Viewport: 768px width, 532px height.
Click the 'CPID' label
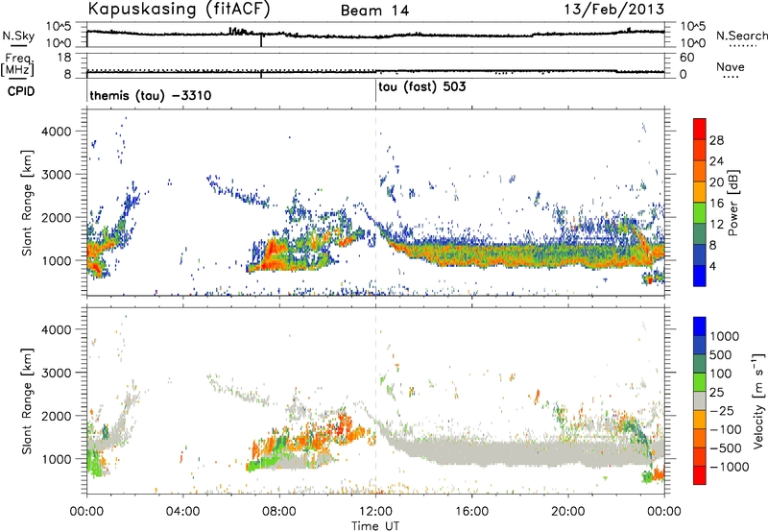click(21, 91)
